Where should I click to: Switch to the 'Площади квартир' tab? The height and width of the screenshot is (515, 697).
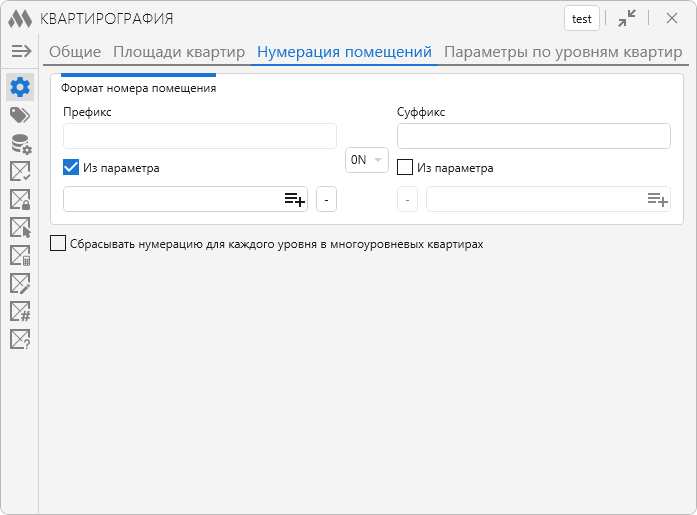coord(178,52)
